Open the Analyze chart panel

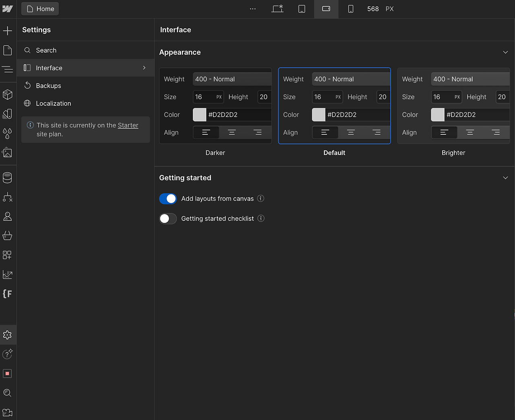point(8,274)
